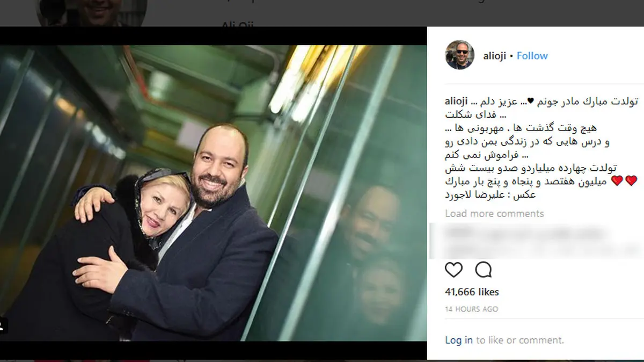Click the black heart emoji in caption's first line
The width and height of the screenshot is (644, 362).
tap(531, 100)
